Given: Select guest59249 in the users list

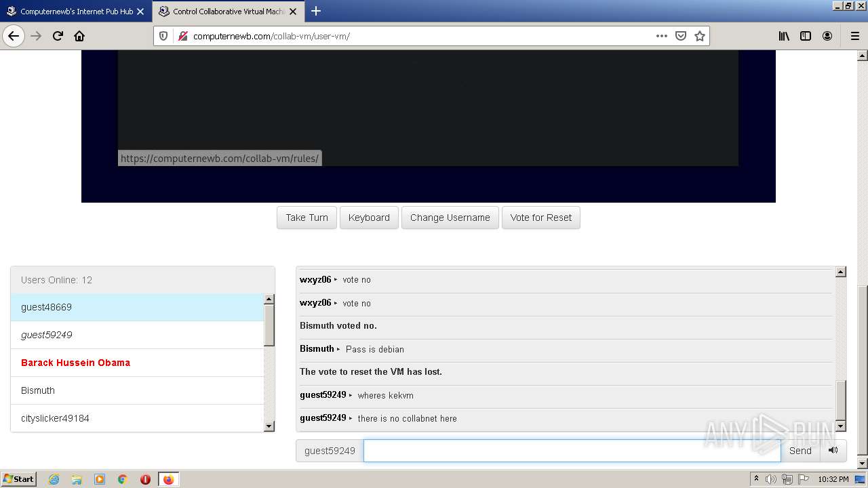Looking at the screenshot, I should point(137,335).
